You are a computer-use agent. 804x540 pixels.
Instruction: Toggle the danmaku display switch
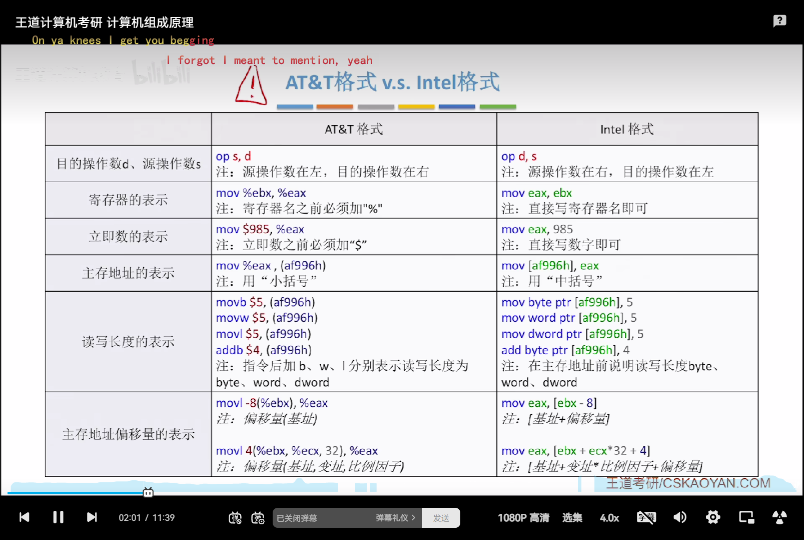point(235,518)
